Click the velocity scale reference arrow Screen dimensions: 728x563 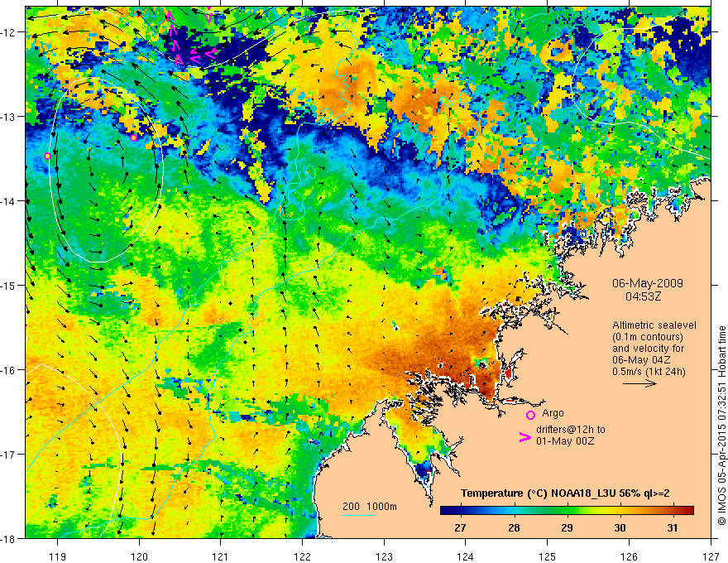tap(639, 383)
